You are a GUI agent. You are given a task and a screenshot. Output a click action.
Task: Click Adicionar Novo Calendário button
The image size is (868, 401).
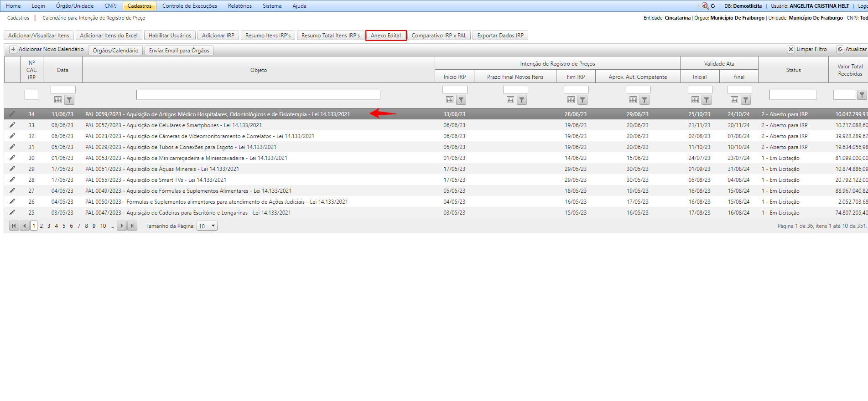[47, 49]
